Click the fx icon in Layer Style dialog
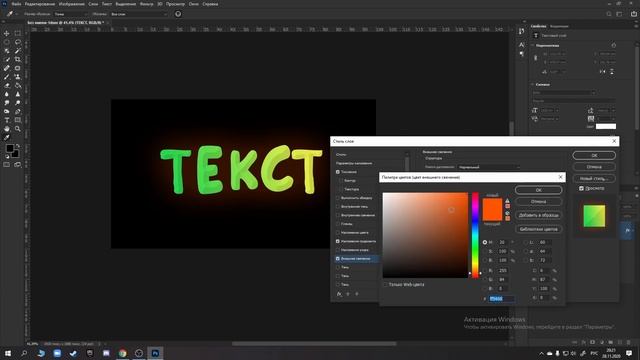Viewport: 640px width, 360px height. coord(339,294)
